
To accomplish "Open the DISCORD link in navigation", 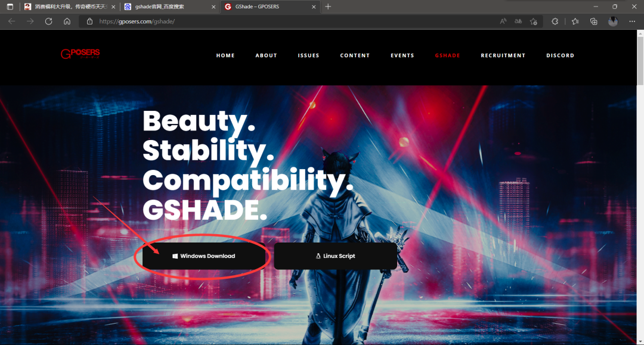I will point(560,55).
